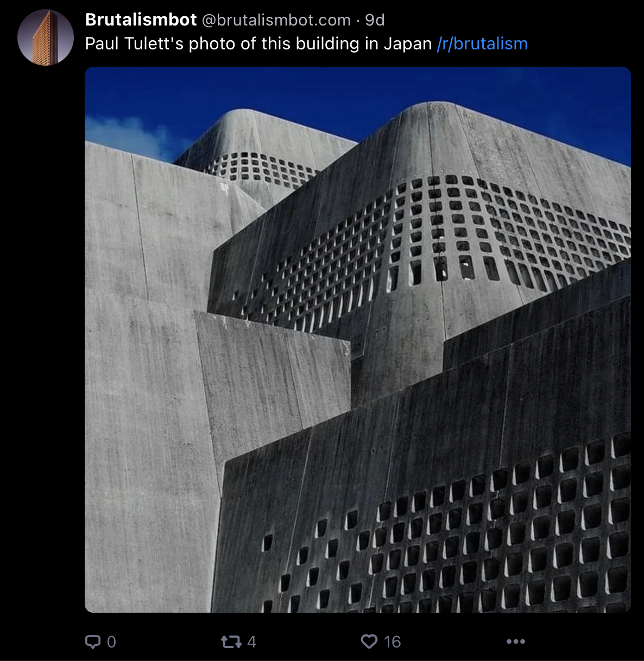
Task: Open the brutalist building photo
Action: coord(358,340)
